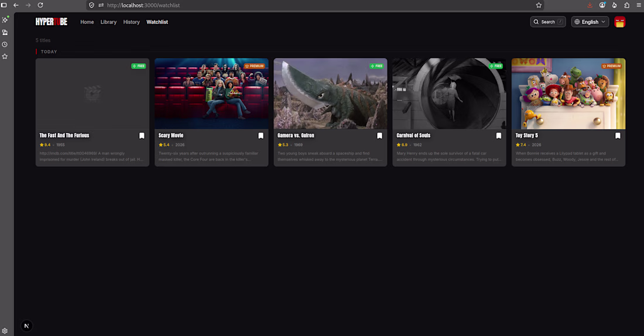Click the PREMIUM badge on Scary Movie
Screen dimensions: 644x336
pyautogui.click(x=254, y=66)
